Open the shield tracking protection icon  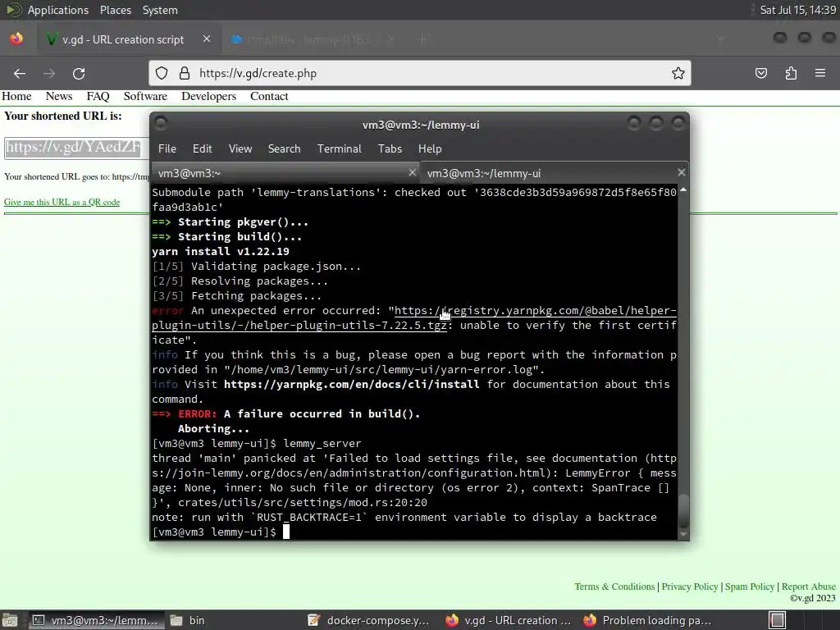click(x=162, y=73)
